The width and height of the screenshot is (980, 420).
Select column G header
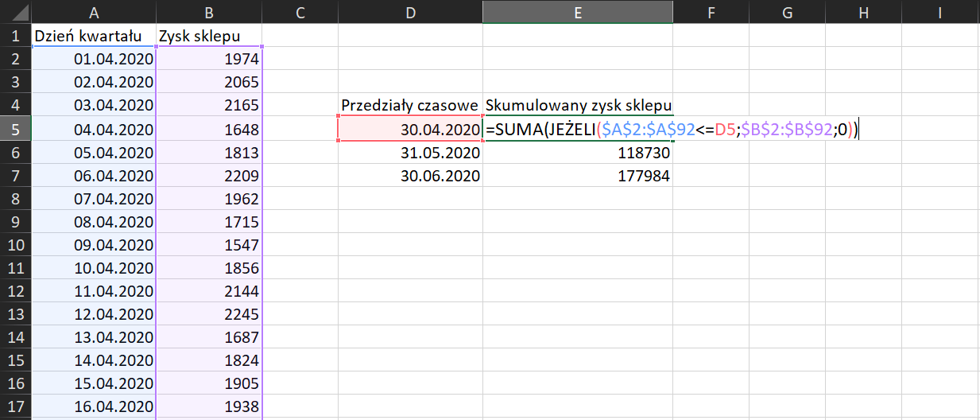[787, 12]
